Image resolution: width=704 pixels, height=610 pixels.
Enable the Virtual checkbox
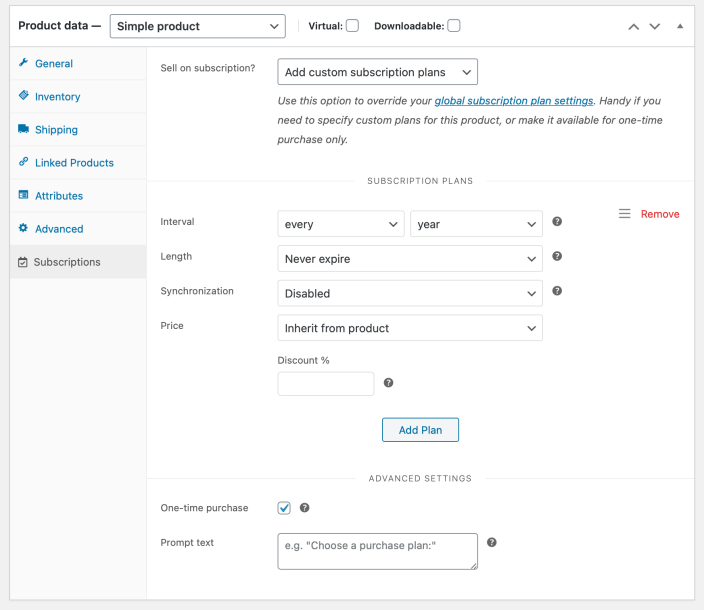click(x=352, y=26)
